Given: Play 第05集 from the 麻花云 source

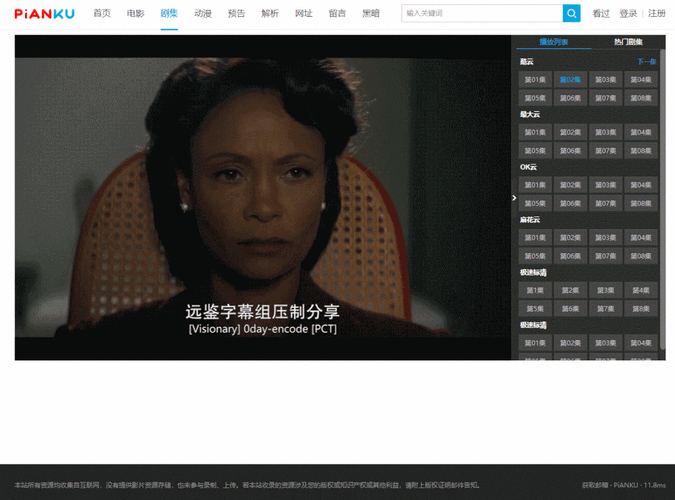Looking at the screenshot, I should point(535,256).
